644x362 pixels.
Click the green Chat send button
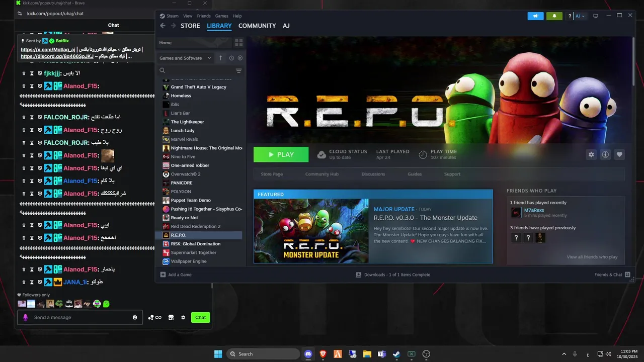(x=200, y=317)
